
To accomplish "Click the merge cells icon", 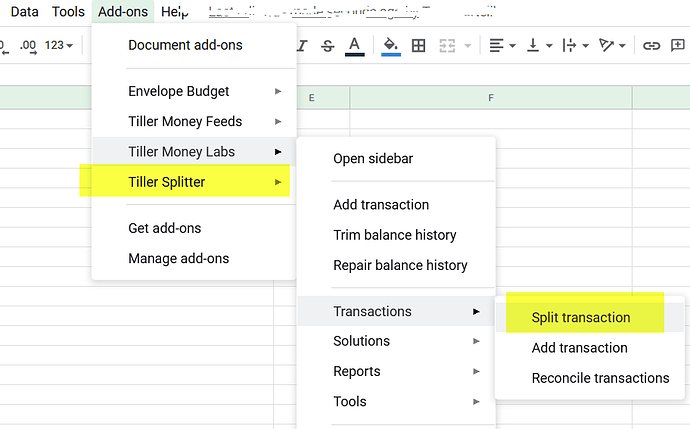I will click(447, 46).
